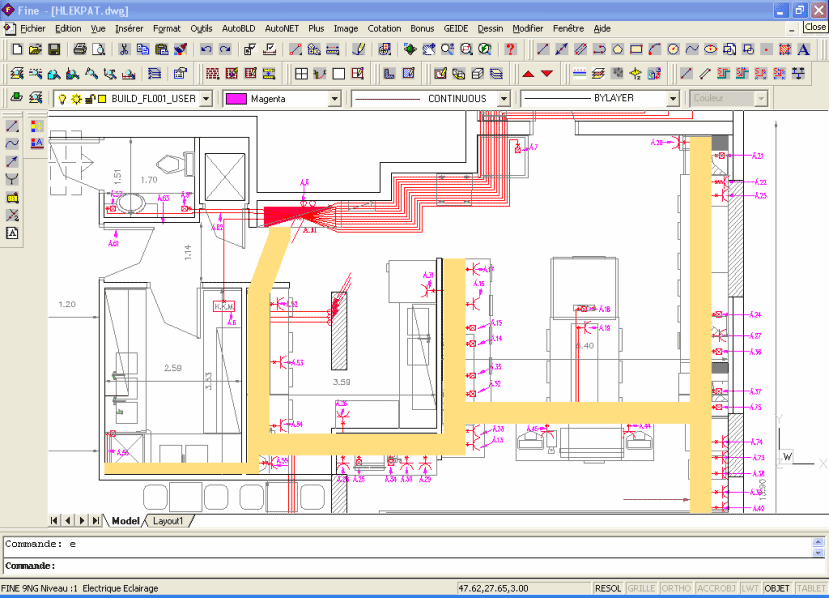Open the Cotation menu

[384, 29]
